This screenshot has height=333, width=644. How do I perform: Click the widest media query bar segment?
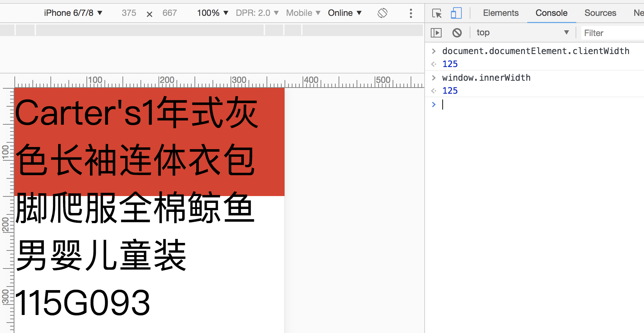(150, 30)
